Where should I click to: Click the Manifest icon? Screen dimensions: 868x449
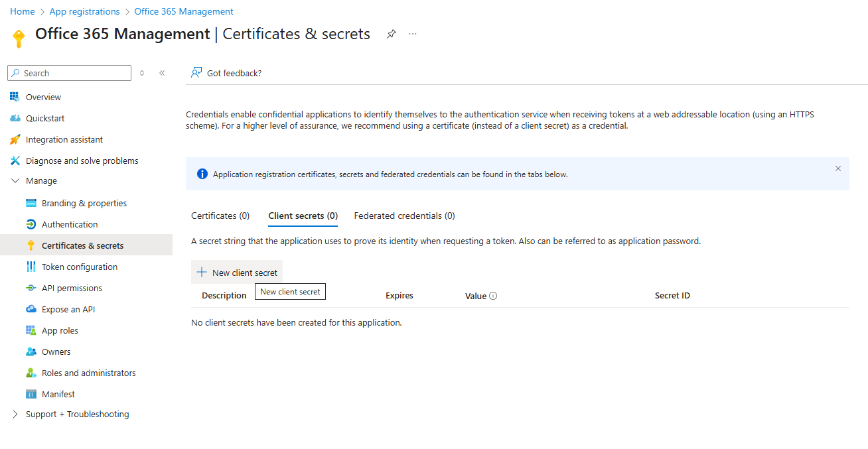pos(31,394)
